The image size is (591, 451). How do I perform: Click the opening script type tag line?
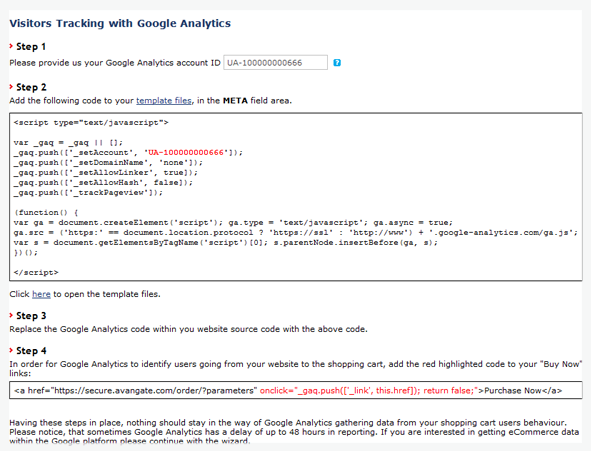[91, 123]
